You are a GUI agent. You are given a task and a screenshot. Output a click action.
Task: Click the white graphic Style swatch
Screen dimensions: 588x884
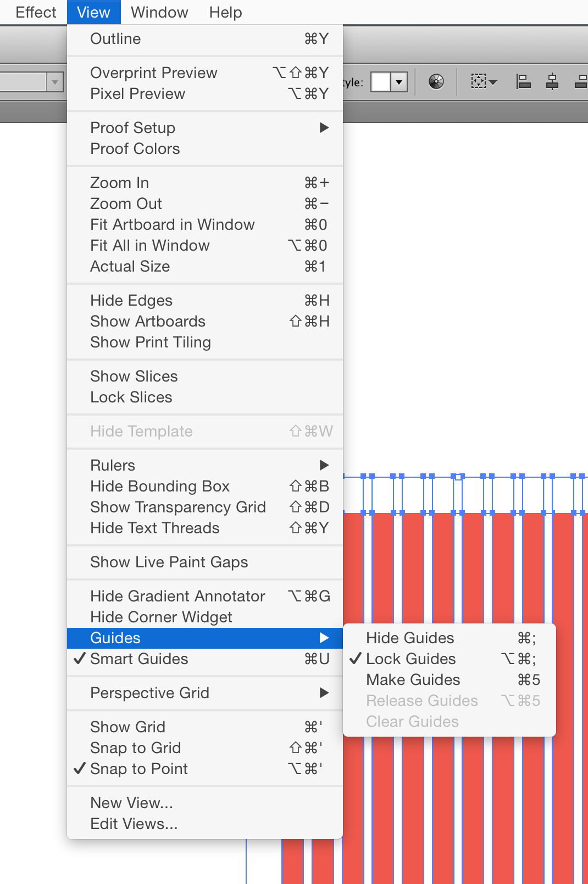[381, 82]
